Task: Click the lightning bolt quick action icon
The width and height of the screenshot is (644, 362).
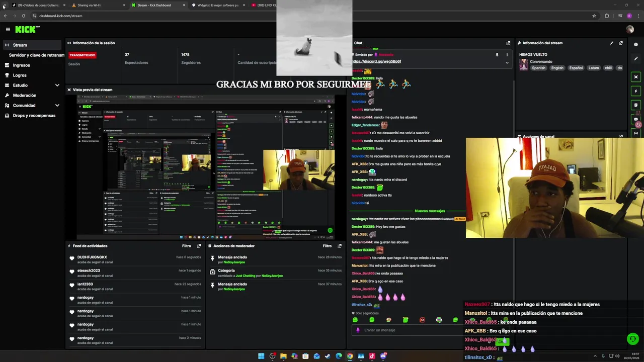Action: click(636, 91)
